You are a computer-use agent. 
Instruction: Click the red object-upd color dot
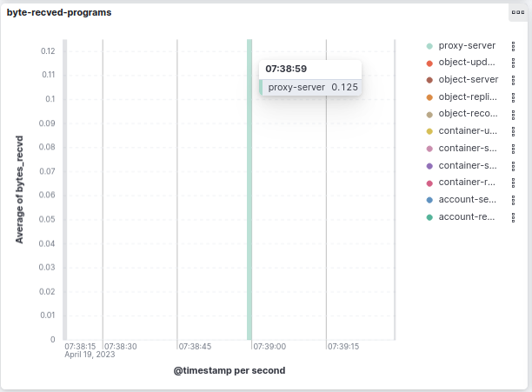[429, 63]
